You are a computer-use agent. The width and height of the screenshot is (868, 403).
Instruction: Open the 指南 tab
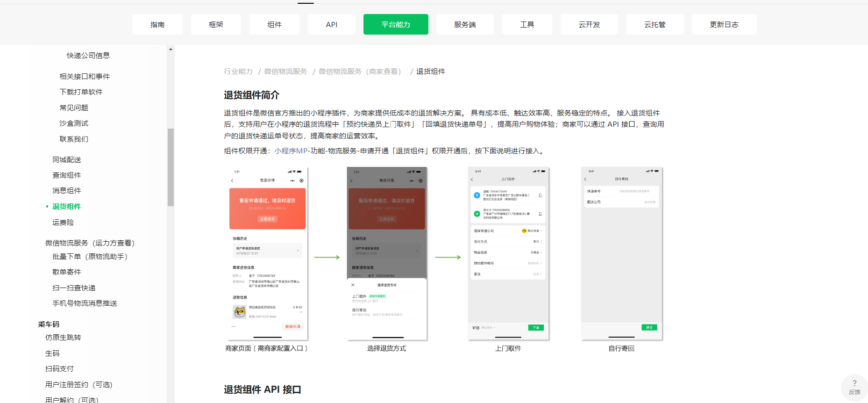tap(157, 24)
